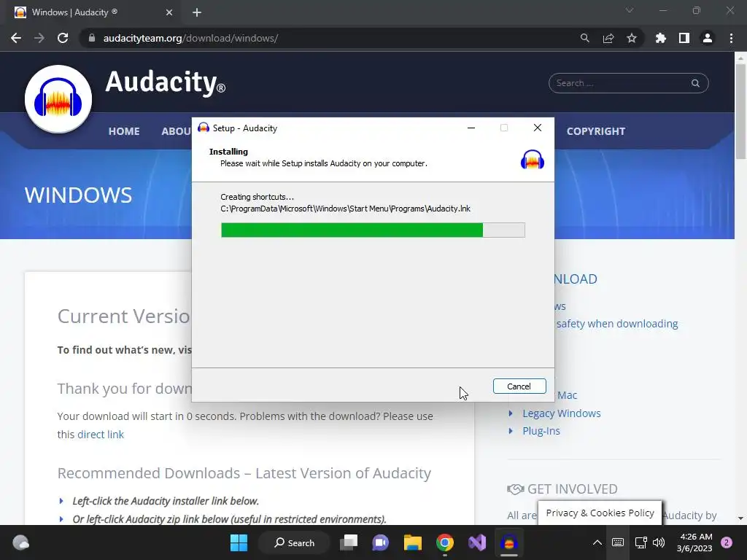
Task: Click the address bar URL
Action: (190, 38)
